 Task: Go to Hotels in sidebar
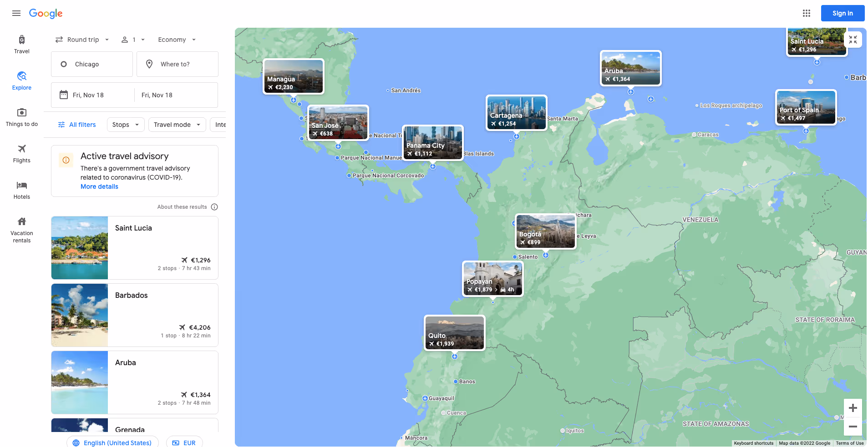tap(22, 190)
